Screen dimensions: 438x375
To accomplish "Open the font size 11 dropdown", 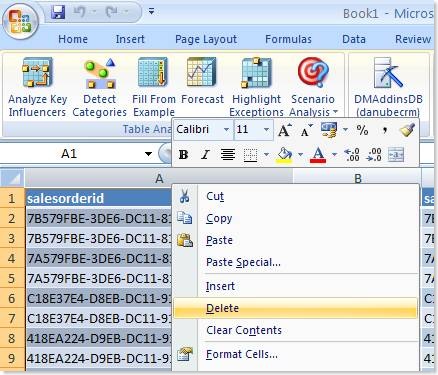I will tap(266, 129).
